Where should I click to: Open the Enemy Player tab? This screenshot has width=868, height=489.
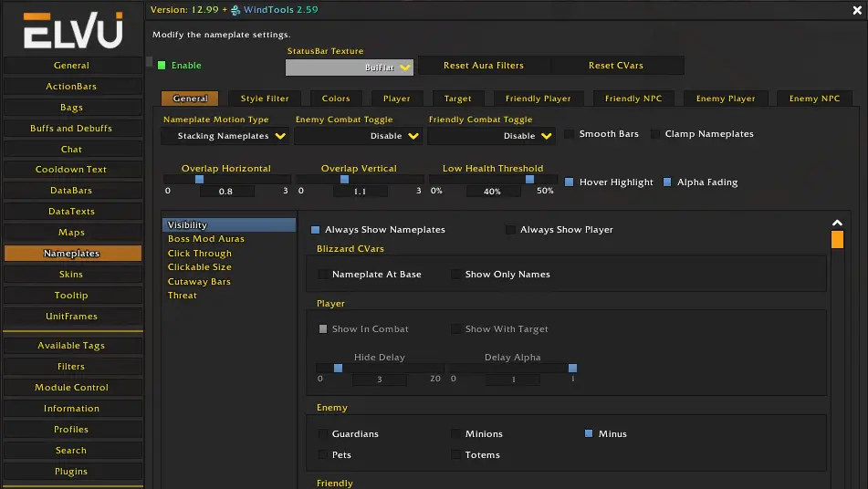point(726,99)
